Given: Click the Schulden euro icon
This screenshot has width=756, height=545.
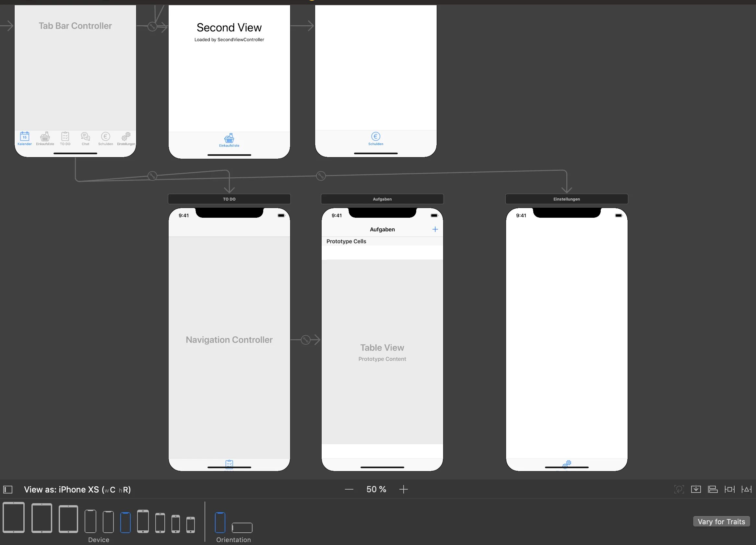Looking at the screenshot, I should point(374,136).
